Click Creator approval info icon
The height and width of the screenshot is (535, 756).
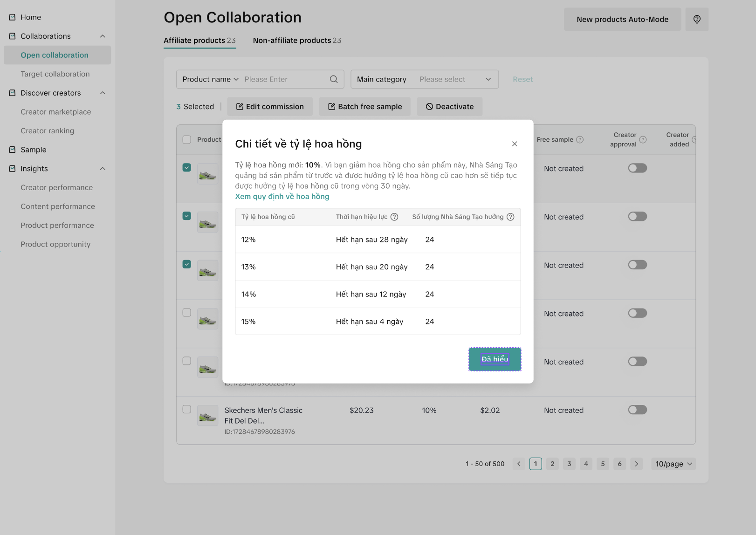(x=643, y=140)
